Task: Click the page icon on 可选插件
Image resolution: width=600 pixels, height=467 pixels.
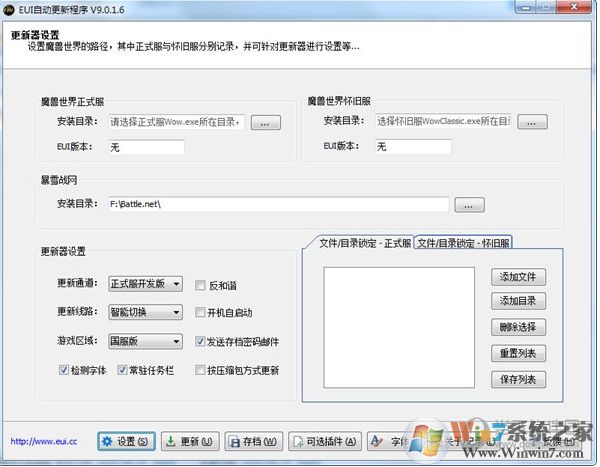Action: [x=298, y=442]
